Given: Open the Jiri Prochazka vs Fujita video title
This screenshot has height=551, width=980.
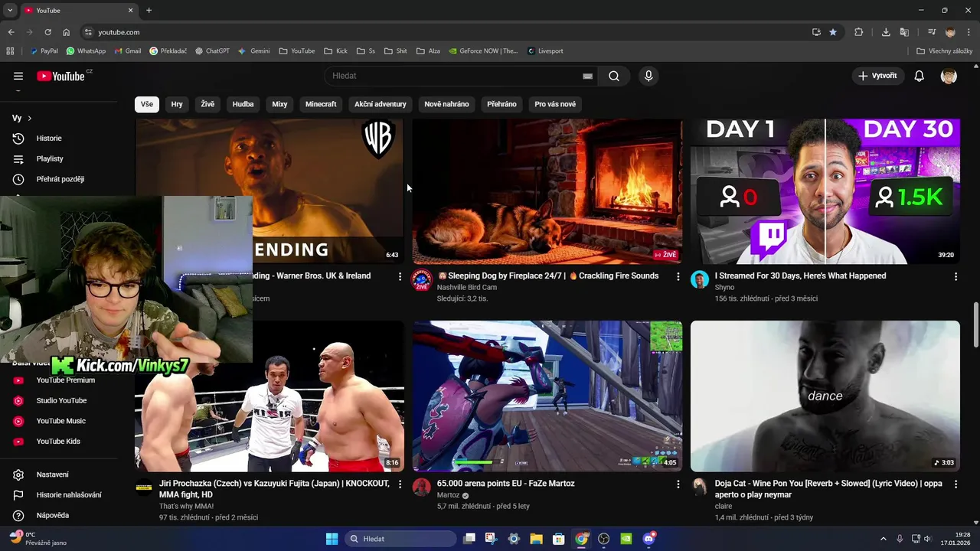Looking at the screenshot, I should [274, 489].
